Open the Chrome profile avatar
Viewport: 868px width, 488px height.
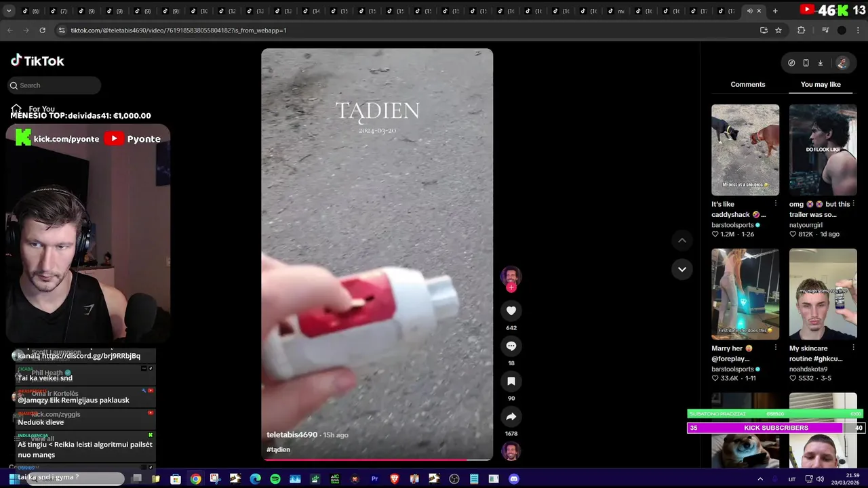842,30
